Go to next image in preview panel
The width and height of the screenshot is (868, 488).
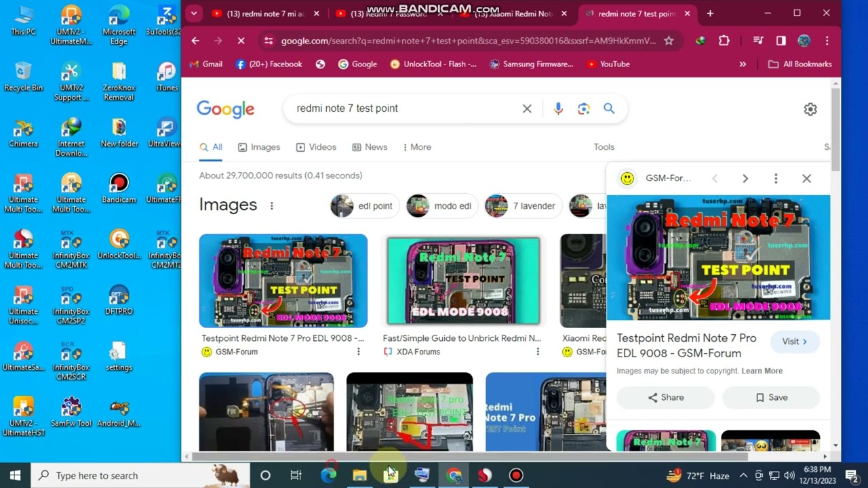pyautogui.click(x=745, y=178)
